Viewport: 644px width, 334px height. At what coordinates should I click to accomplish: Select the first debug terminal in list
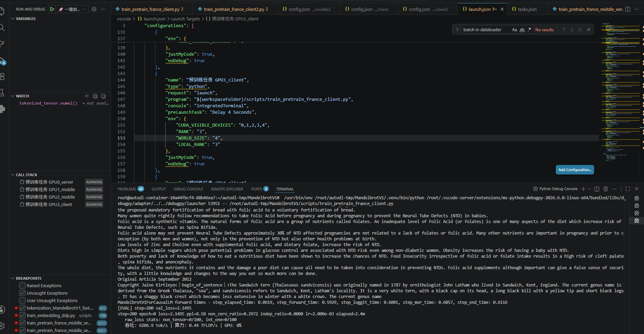637,198
